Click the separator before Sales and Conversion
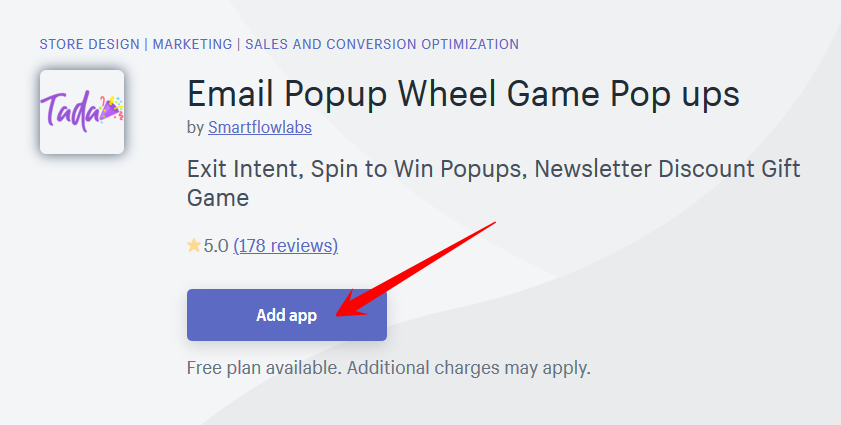This screenshot has height=425, width=841. click(x=239, y=44)
